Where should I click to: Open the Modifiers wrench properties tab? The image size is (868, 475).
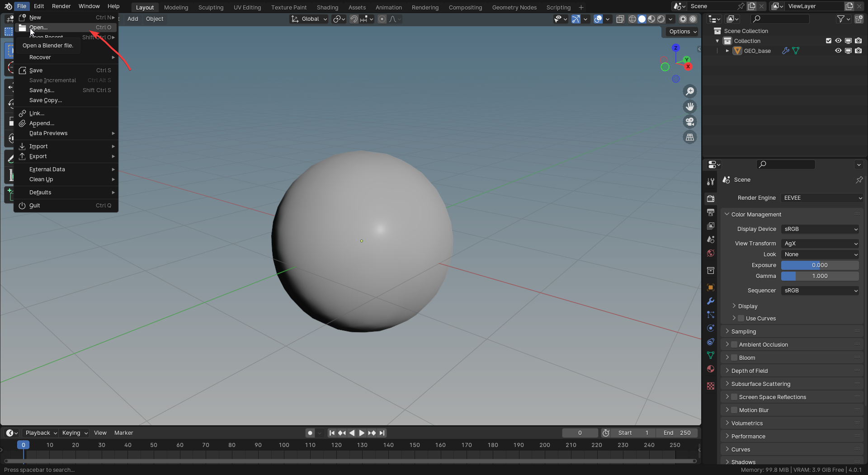tap(711, 301)
